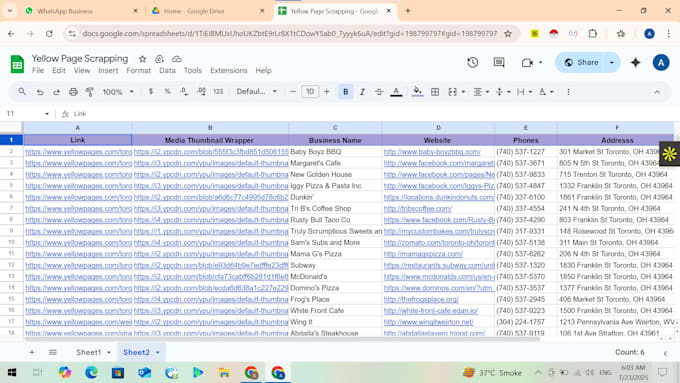The width and height of the screenshot is (680, 383).
Task: Merge the selected cells
Action: [x=452, y=92]
